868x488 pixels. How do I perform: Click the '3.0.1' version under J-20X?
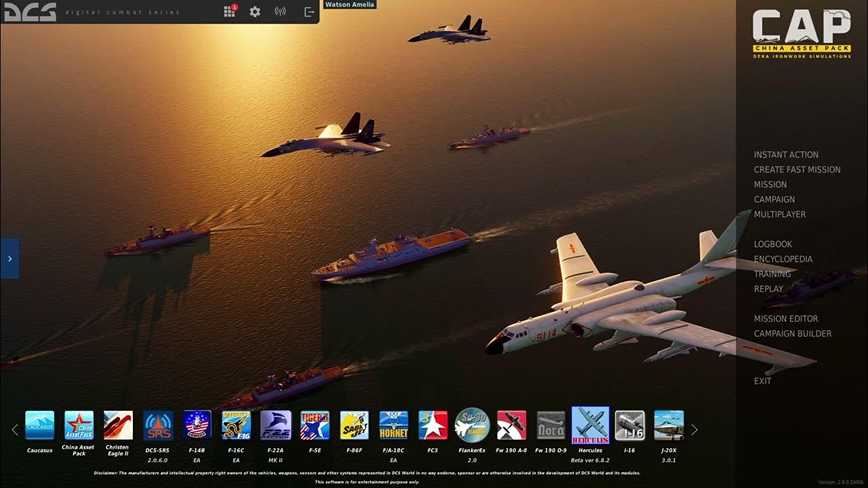(x=669, y=460)
